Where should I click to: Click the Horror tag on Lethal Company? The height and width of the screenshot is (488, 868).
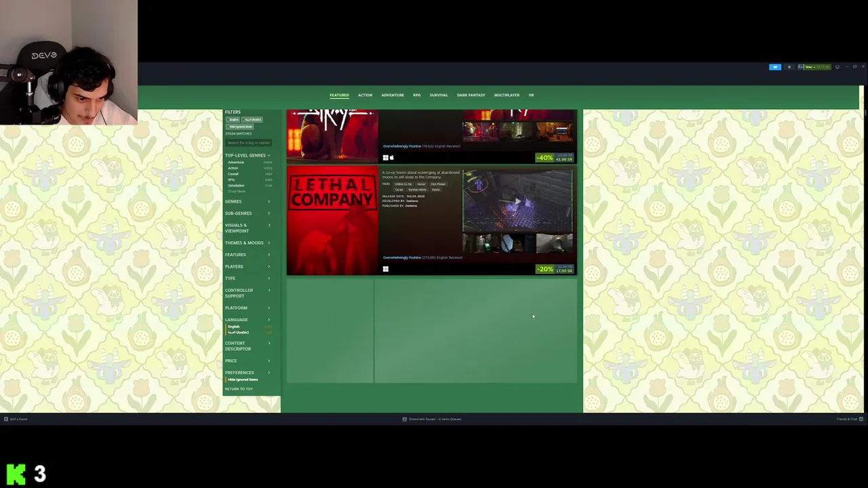pos(421,184)
